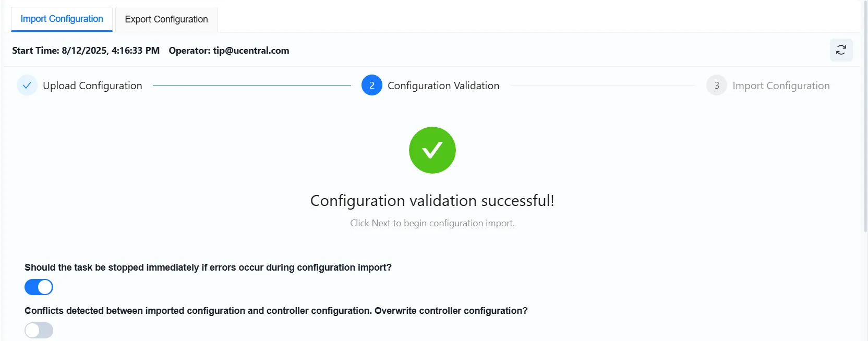Select the Import Configuration tab

point(62,19)
